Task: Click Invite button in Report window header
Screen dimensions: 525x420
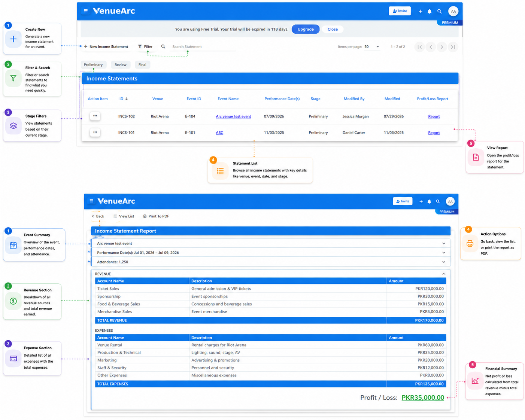Action: pos(403,201)
